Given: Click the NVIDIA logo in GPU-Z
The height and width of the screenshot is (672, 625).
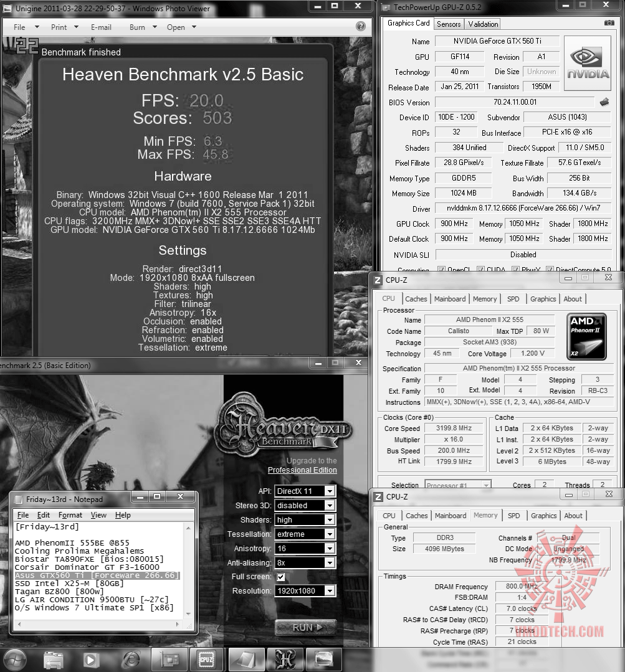Looking at the screenshot, I should pyautogui.click(x=587, y=64).
